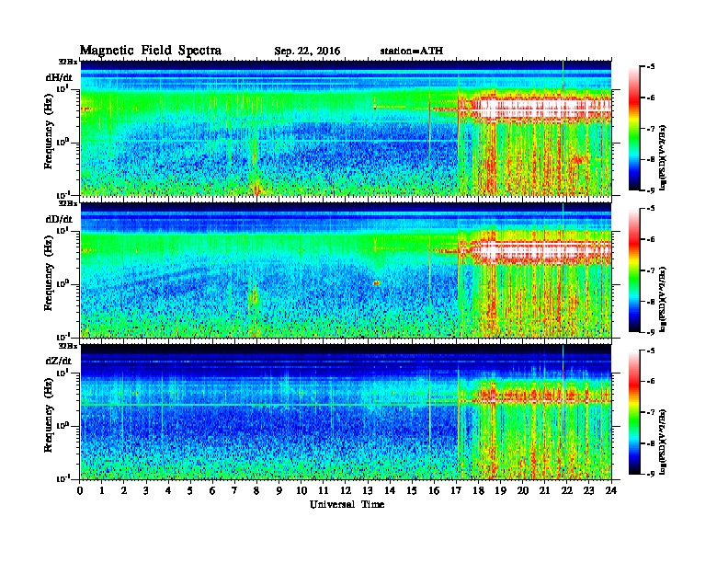Click hour tick label "1" on the time axis
The image size is (728, 563).
click(x=102, y=490)
